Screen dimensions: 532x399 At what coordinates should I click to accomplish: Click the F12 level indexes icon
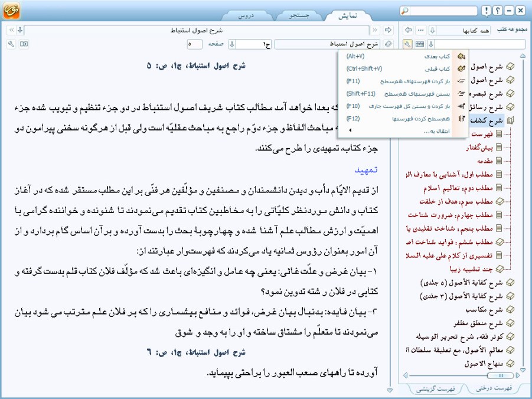pyautogui.click(x=461, y=119)
